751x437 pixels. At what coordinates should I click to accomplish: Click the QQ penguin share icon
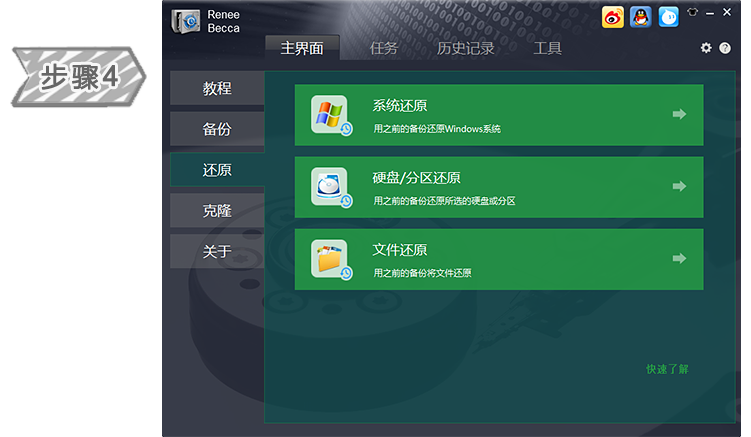pos(640,17)
